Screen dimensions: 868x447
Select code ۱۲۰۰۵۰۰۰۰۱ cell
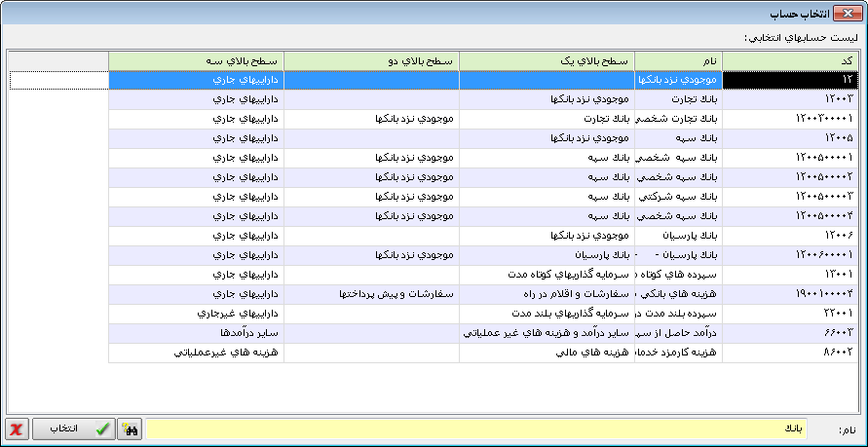point(790,158)
